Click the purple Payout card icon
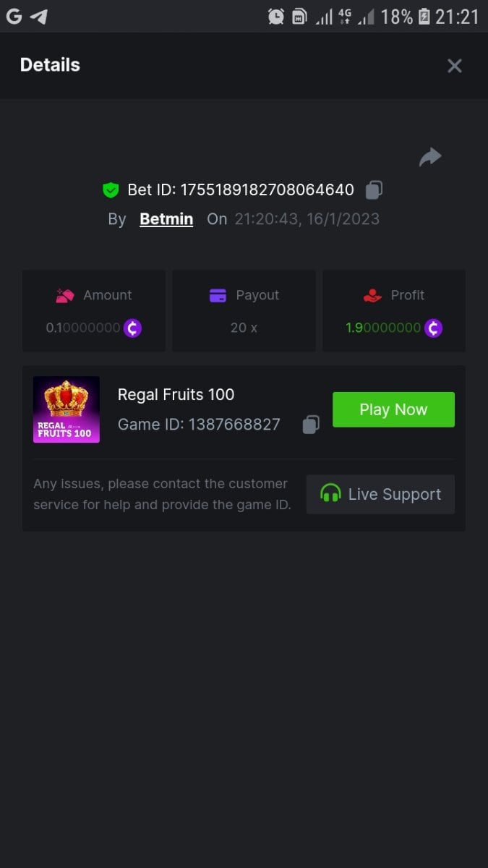 tap(218, 295)
